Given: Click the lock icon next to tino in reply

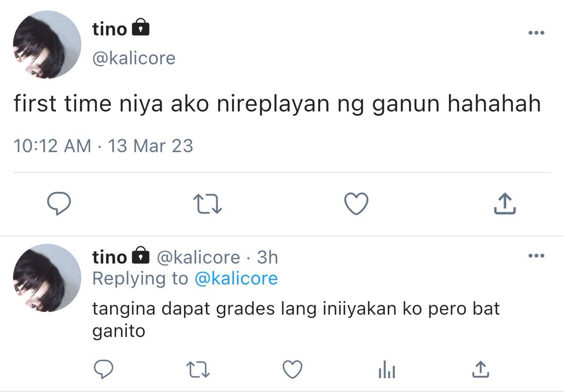Looking at the screenshot, I should 140,256.
